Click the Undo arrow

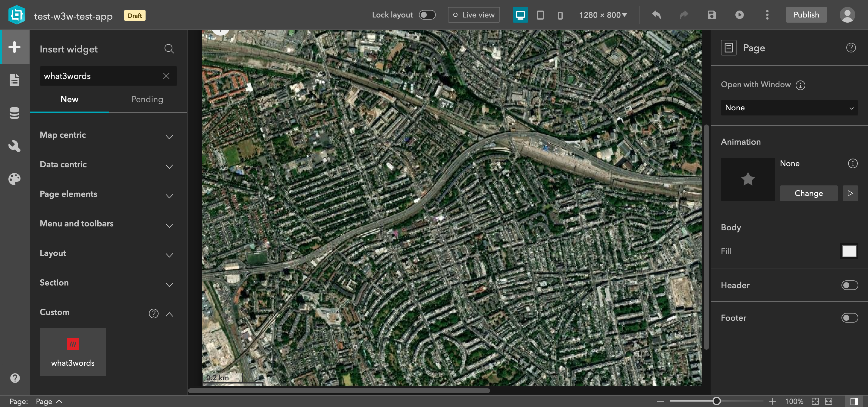coord(656,15)
